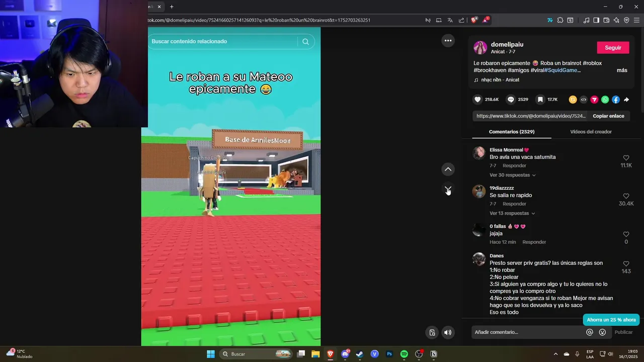The height and width of the screenshot is (362, 644).
Task: Switch to 'Videos del creador' tab
Action: coord(591,132)
